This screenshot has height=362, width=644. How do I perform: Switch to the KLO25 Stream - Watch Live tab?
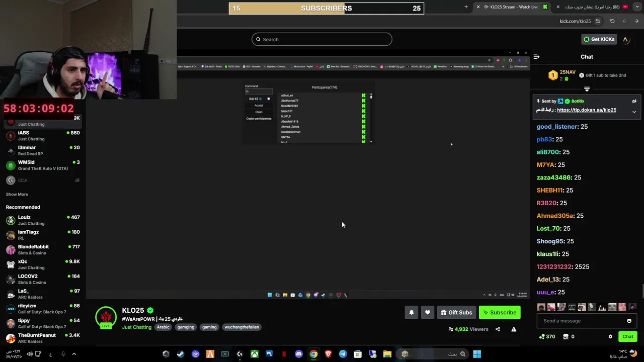(512, 7)
